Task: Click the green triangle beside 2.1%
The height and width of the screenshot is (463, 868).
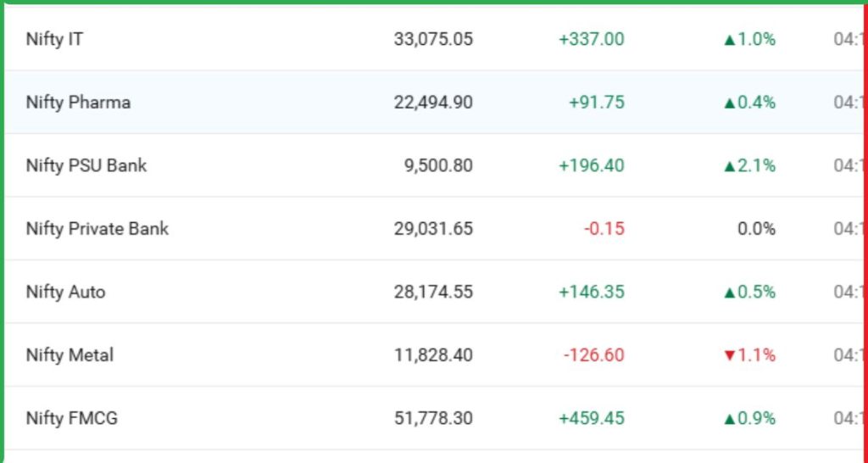Action: 729,166
